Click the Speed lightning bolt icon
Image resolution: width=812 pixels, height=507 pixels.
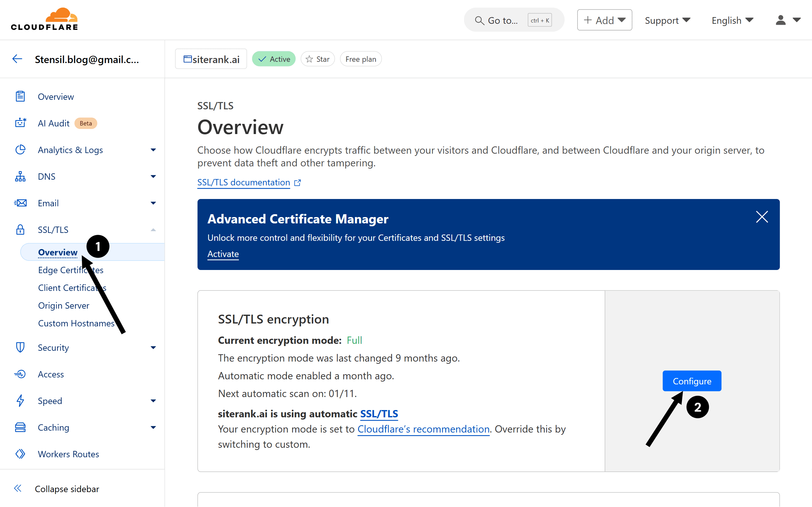point(20,401)
